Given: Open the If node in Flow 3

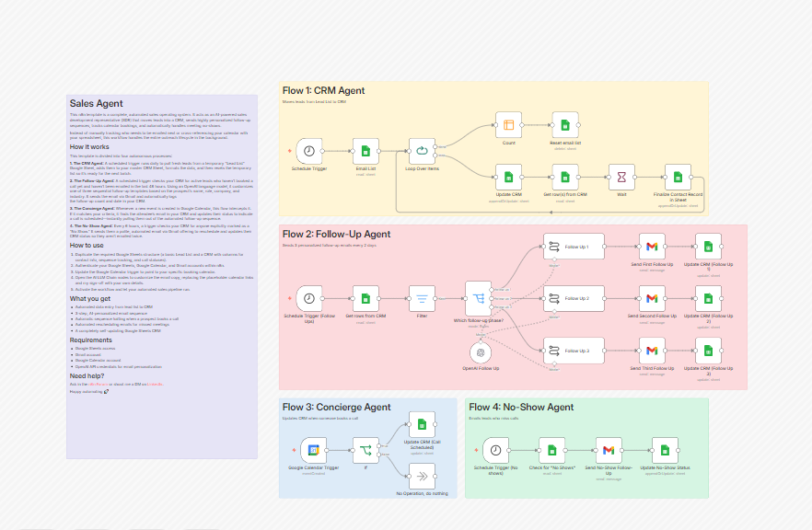Looking at the screenshot, I should coord(365,450).
